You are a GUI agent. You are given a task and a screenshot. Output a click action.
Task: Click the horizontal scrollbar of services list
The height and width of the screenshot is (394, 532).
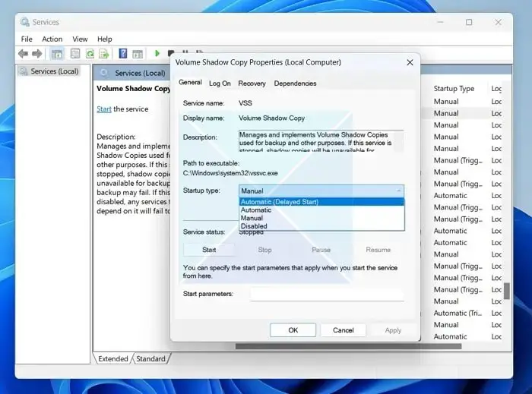click(x=348, y=346)
